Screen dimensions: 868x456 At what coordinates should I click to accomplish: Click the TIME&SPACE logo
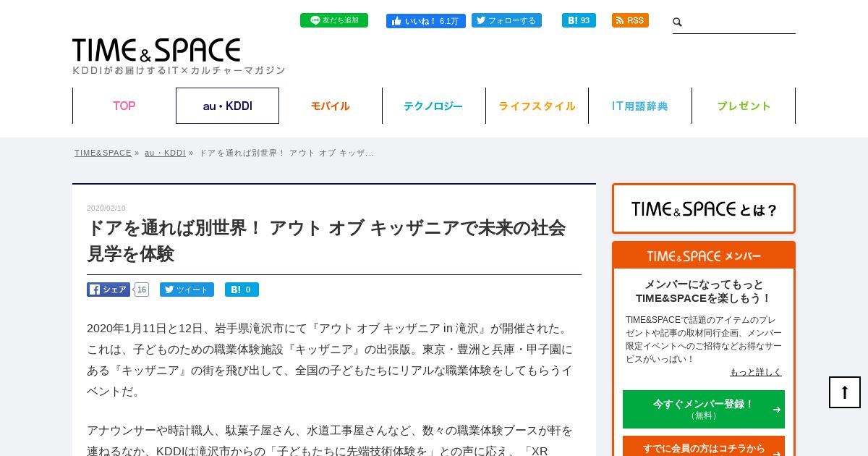(156, 51)
